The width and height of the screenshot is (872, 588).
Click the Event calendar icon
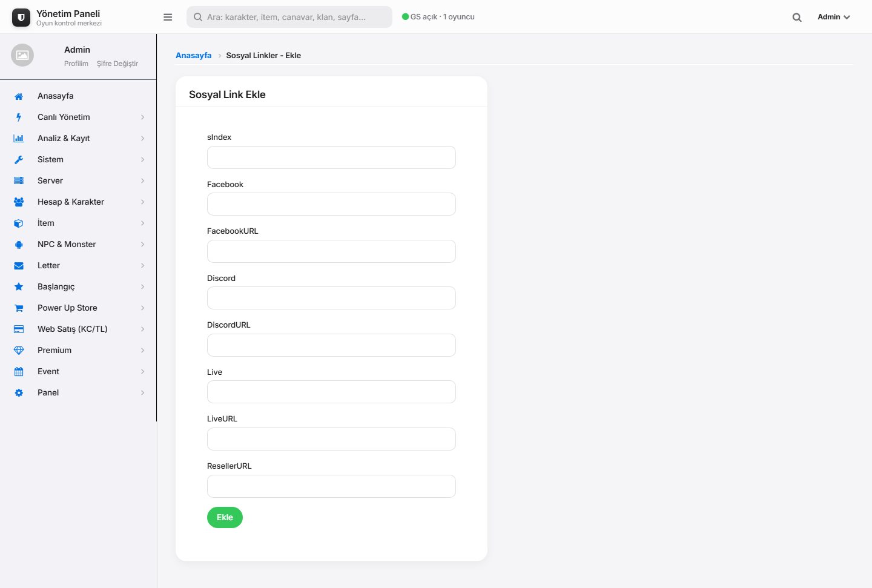point(19,372)
